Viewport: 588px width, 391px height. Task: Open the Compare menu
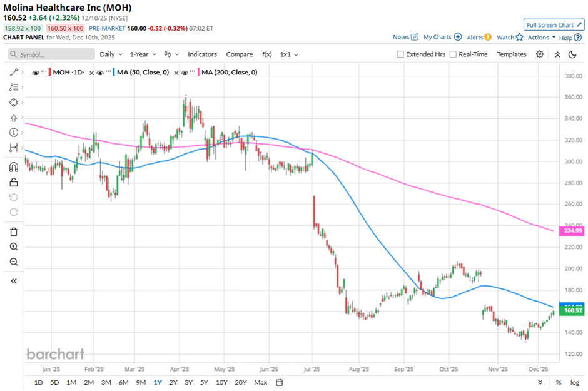[x=239, y=54]
